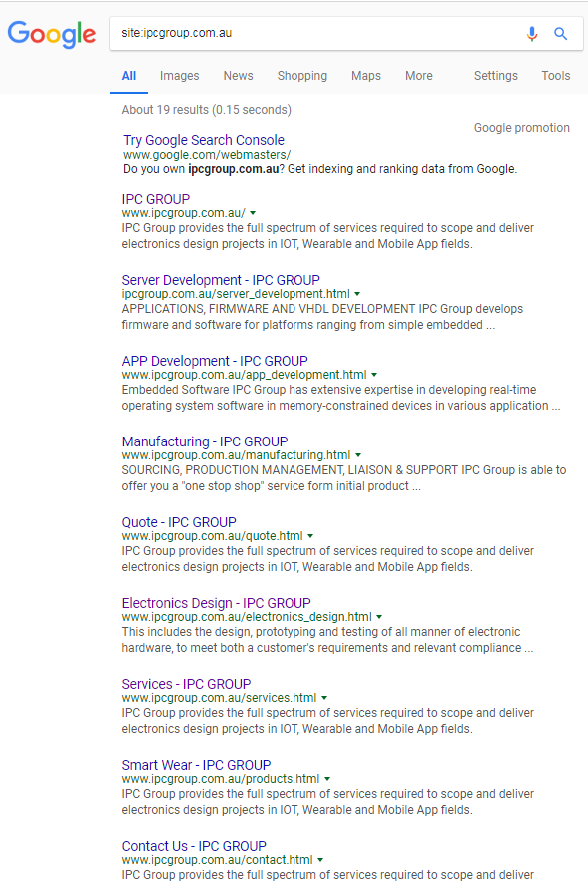Open the Maps tab

[x=366, y=76]
